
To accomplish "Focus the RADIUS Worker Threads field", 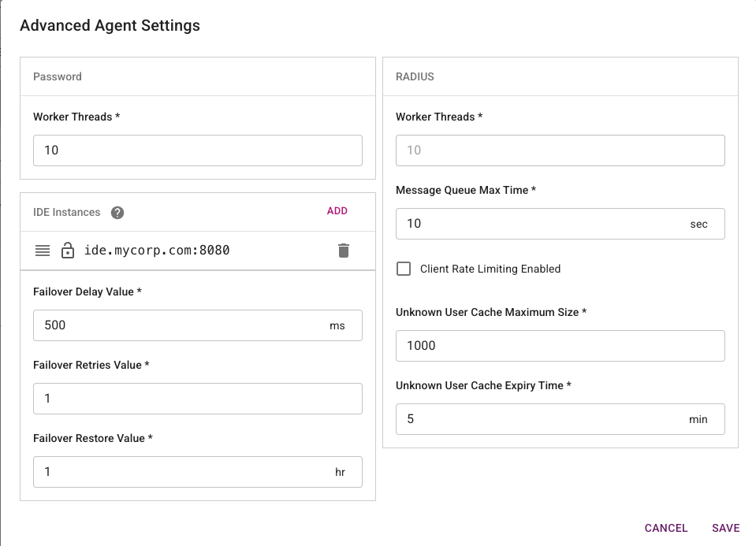I will point(560,150).
